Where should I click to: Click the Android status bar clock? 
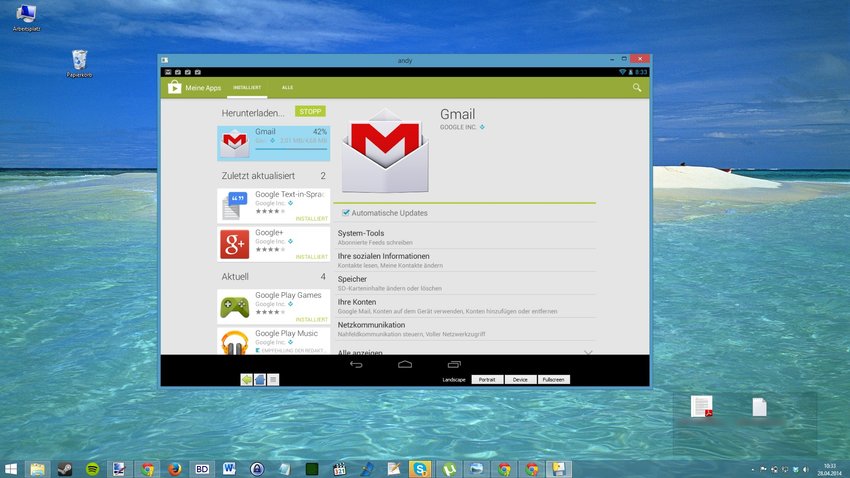[x=641, y=72]
